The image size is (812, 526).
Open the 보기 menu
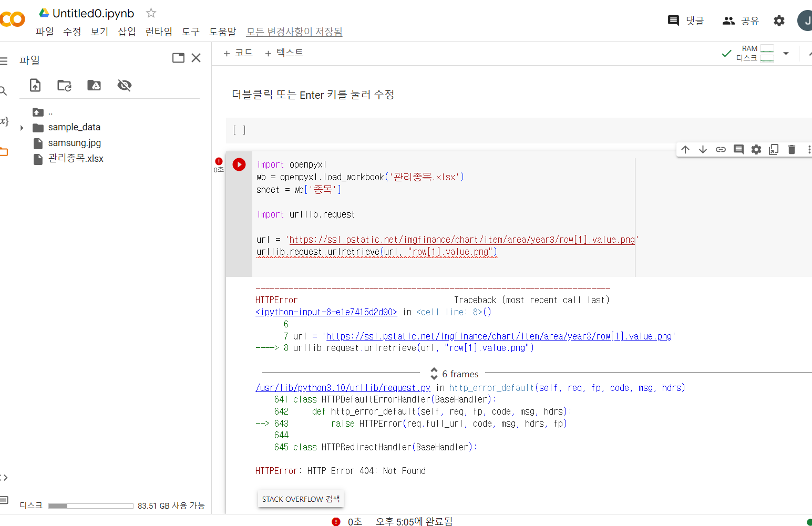pyautogui.click(x=99, y=32)
